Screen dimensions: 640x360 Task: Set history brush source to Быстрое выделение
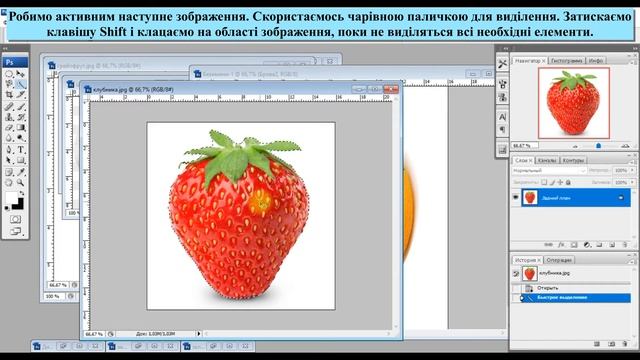[516, 298]
